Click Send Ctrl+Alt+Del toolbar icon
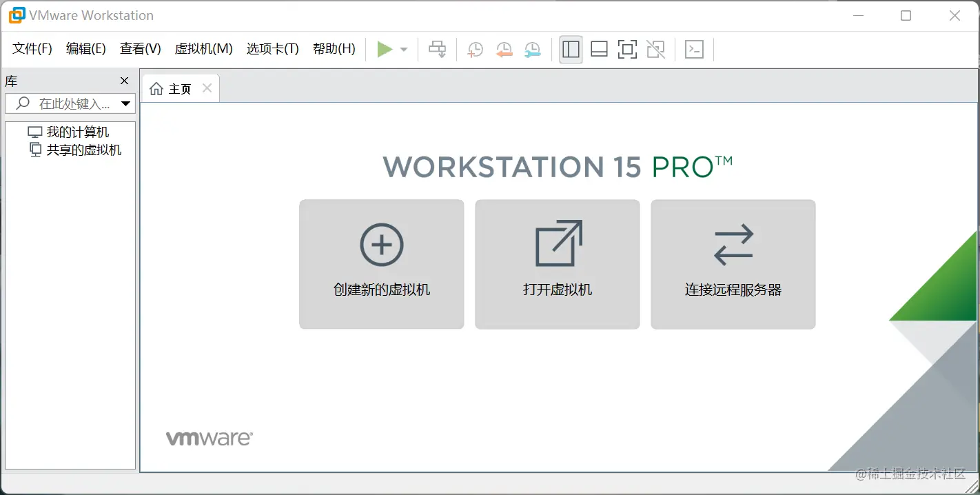This screenshot has height=495, width=980. [438, 49]
